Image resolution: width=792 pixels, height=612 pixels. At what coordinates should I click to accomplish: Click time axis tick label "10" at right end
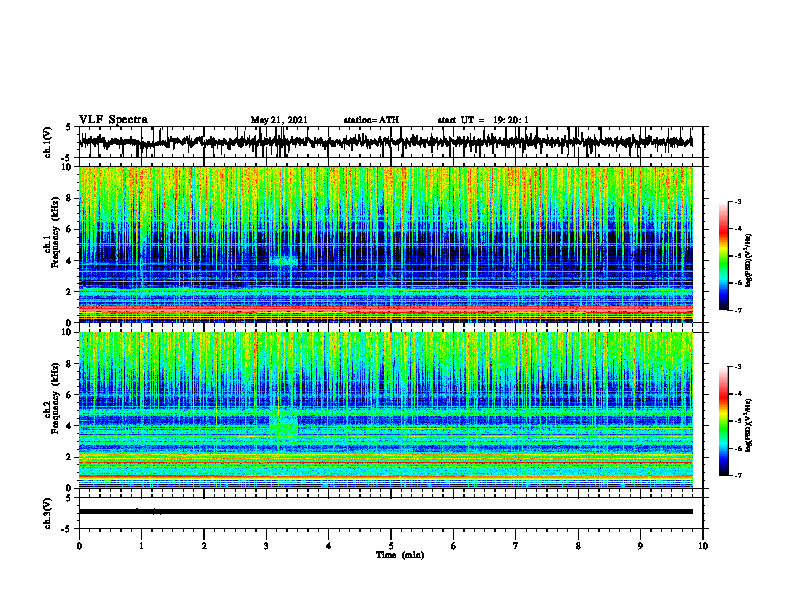click(x=703, y=546)
